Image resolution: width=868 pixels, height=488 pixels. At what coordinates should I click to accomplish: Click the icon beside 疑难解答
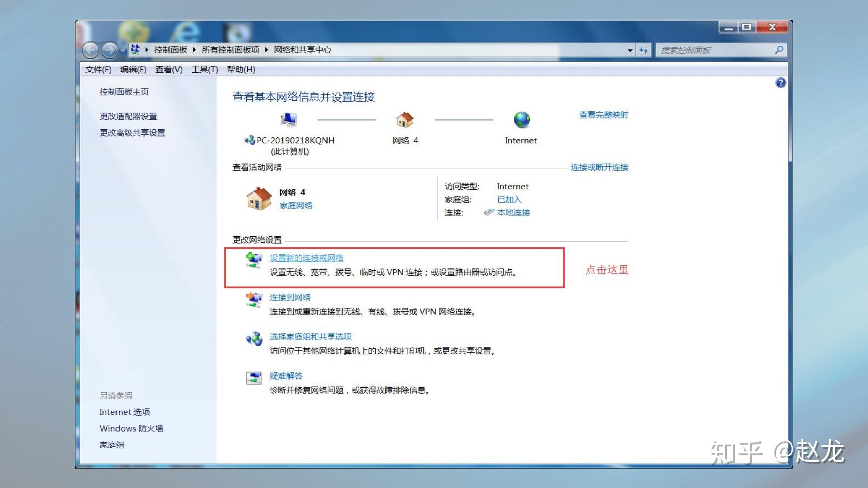pos(254,378)
